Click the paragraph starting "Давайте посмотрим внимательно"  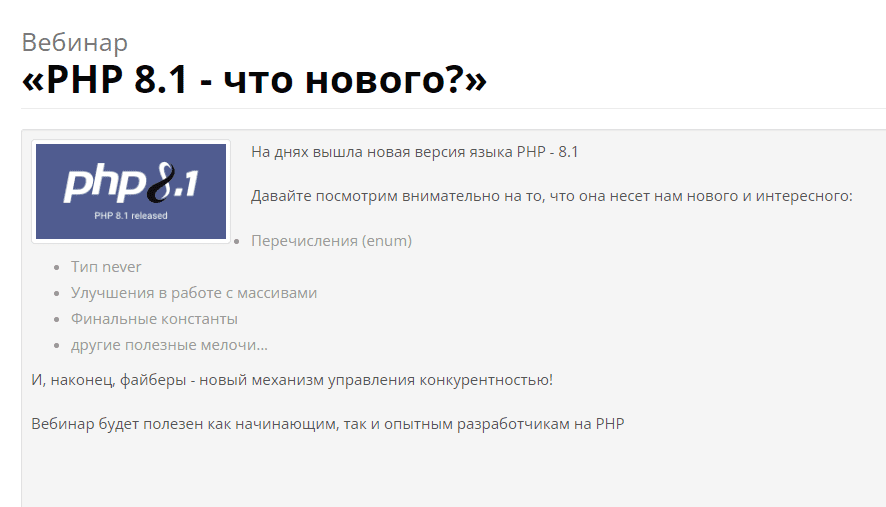[x=551, y=196]
